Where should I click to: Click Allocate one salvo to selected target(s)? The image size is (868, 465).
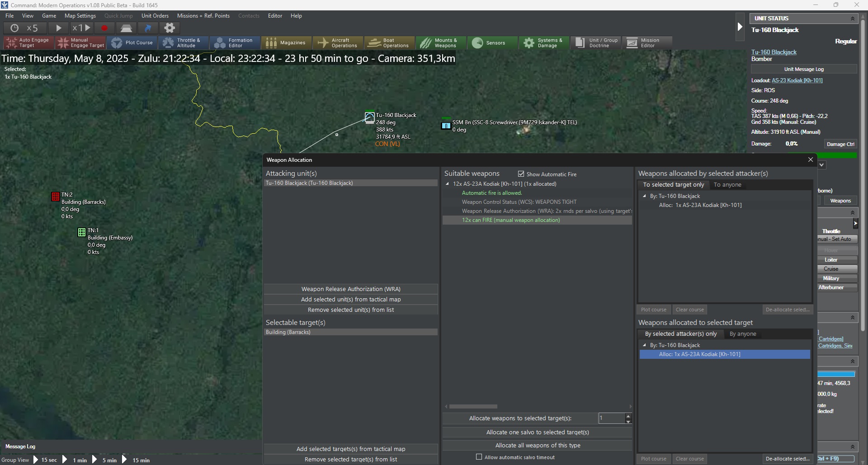[538, 432]
